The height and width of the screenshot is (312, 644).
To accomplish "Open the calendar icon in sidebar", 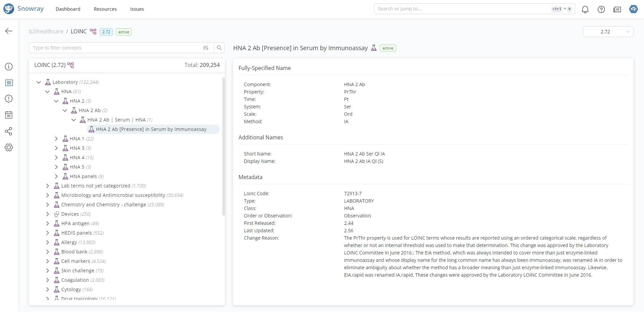I will click(9, 115).
